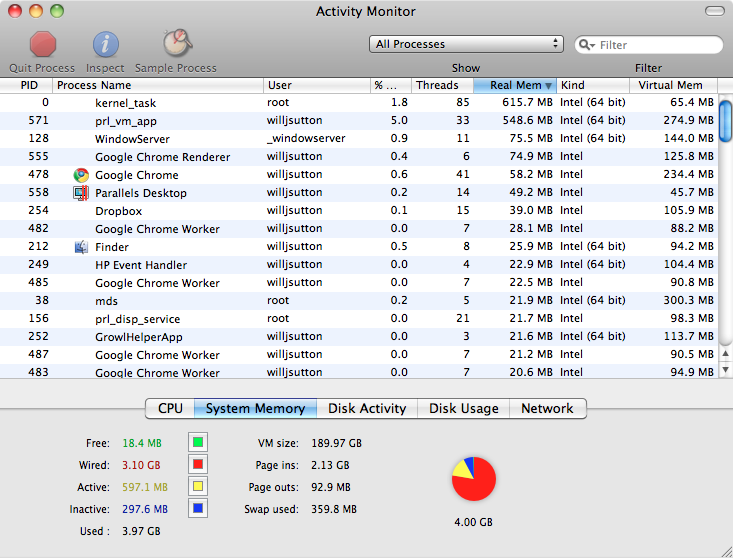Viewport: 733px width, 558px height.
Task: Select the mds process row
Action: pos(359,300)
